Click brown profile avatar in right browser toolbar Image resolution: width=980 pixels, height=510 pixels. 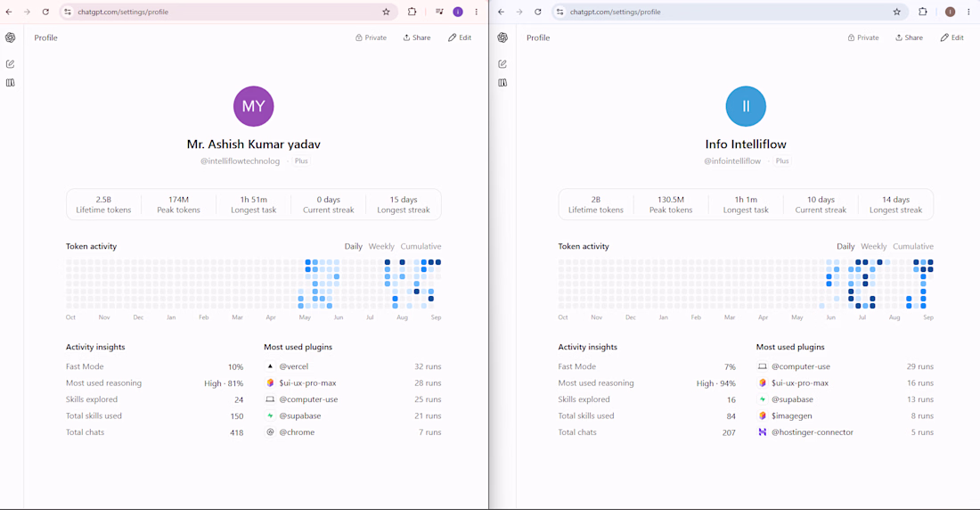(x=950, y=12)
